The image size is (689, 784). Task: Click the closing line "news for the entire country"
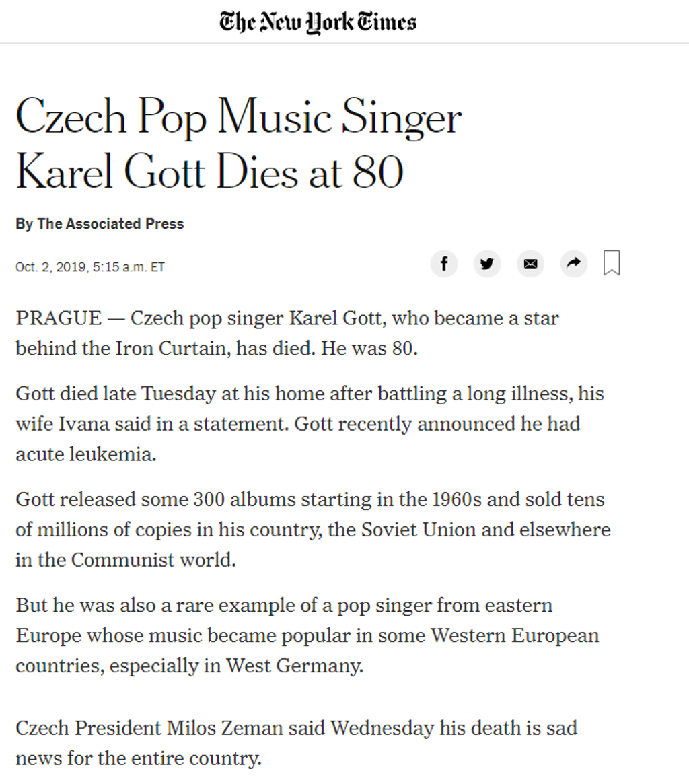coord(138,758)
